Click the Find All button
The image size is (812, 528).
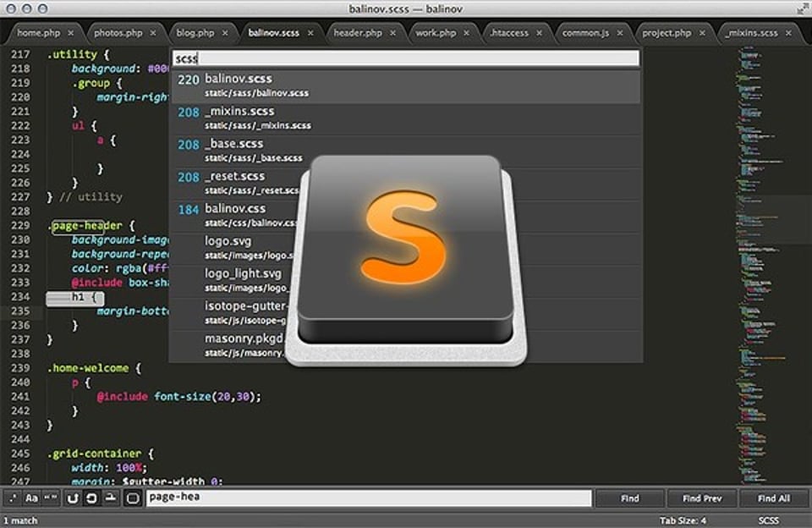(772, 498)
